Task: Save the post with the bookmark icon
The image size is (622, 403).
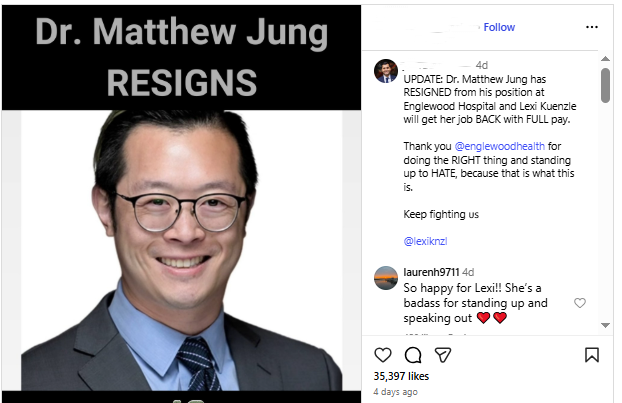Action: (592, 355)
